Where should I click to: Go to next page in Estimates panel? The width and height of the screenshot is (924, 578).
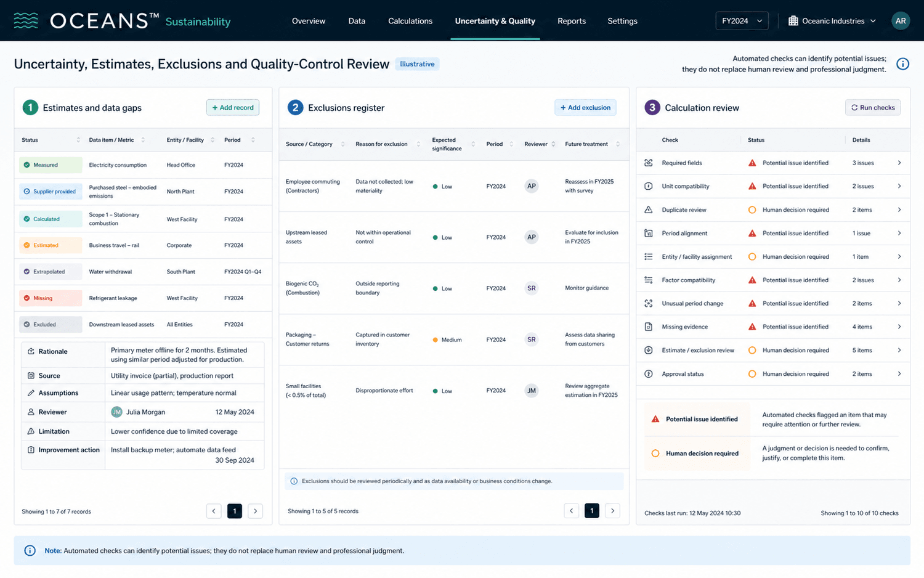[x=256, y=511]
